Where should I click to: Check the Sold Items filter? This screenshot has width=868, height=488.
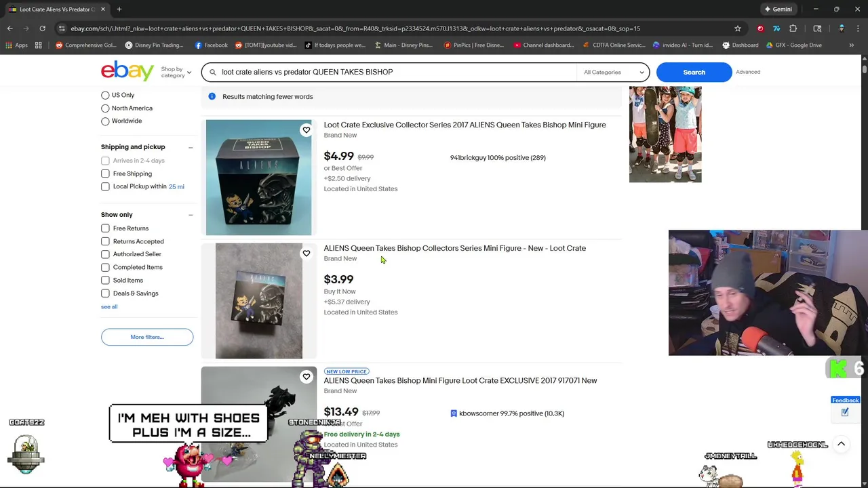click(x=105, y=280)
